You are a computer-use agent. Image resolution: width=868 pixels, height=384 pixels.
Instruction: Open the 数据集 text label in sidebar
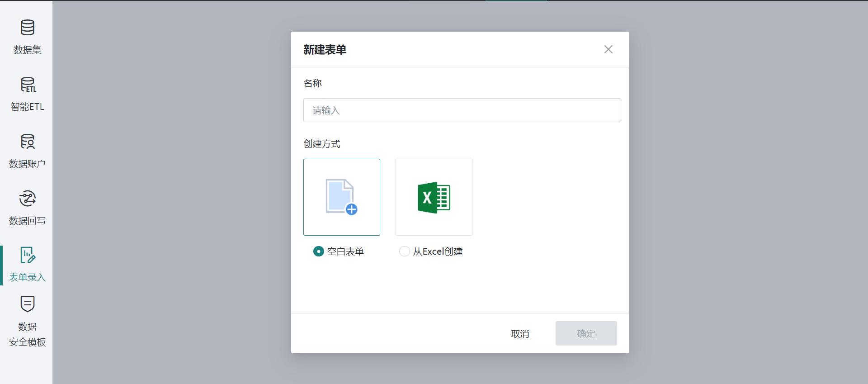27,50
